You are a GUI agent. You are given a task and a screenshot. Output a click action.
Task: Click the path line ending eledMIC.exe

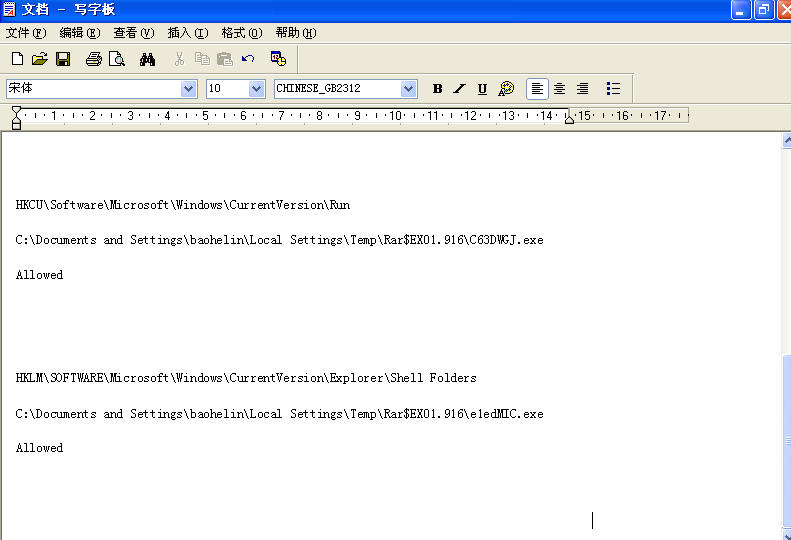(x=279, y=414)
